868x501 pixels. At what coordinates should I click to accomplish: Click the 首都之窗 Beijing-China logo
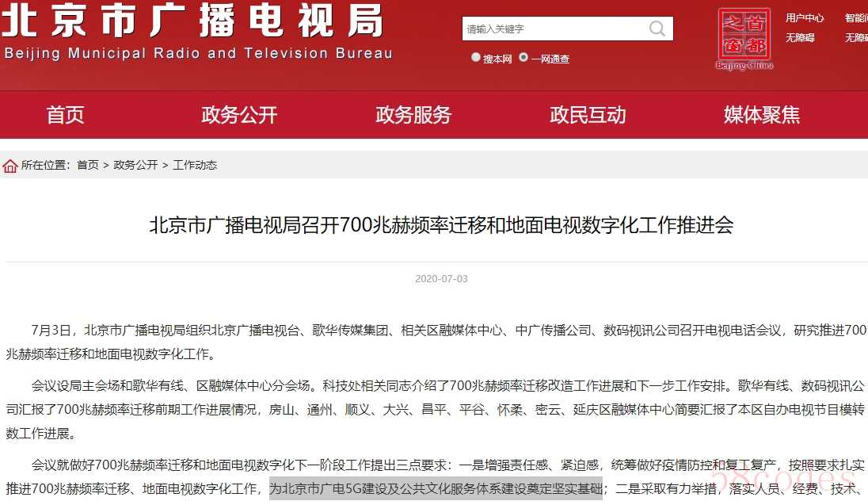coord(744,38)
